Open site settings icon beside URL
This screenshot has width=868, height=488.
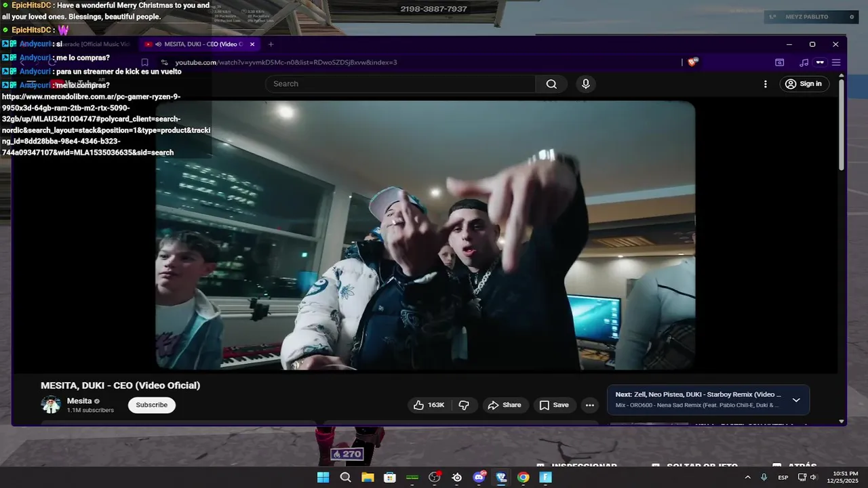pos(165,62)
